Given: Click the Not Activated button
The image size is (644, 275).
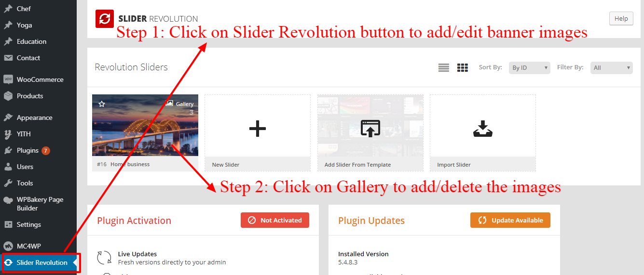Looking at the screenshot, I should click(275, 220).
